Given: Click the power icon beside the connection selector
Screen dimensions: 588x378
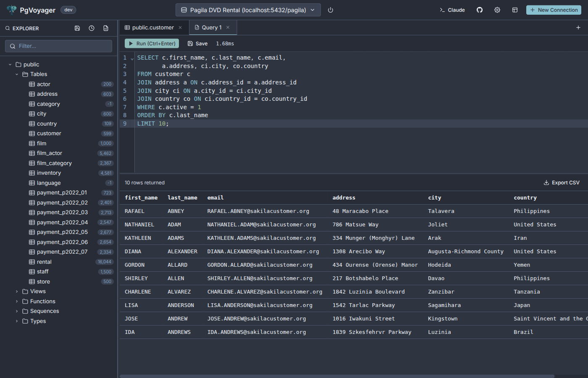Looking at the screenshot, I should (330, 10).
